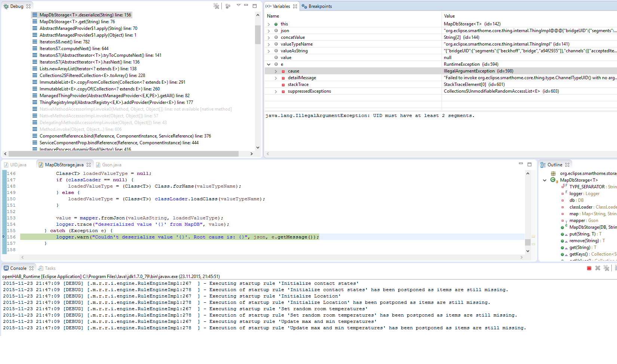The height and width of the screenshot is (364, 617).
Task: Select 'mapper : Gson' field in Outline
Action: (x=584, y=220)
